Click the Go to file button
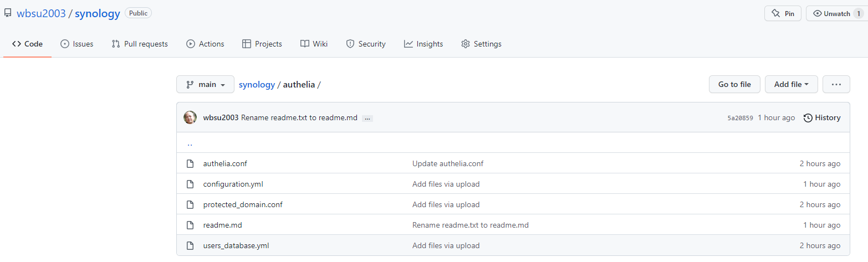 tap(734, 84)
